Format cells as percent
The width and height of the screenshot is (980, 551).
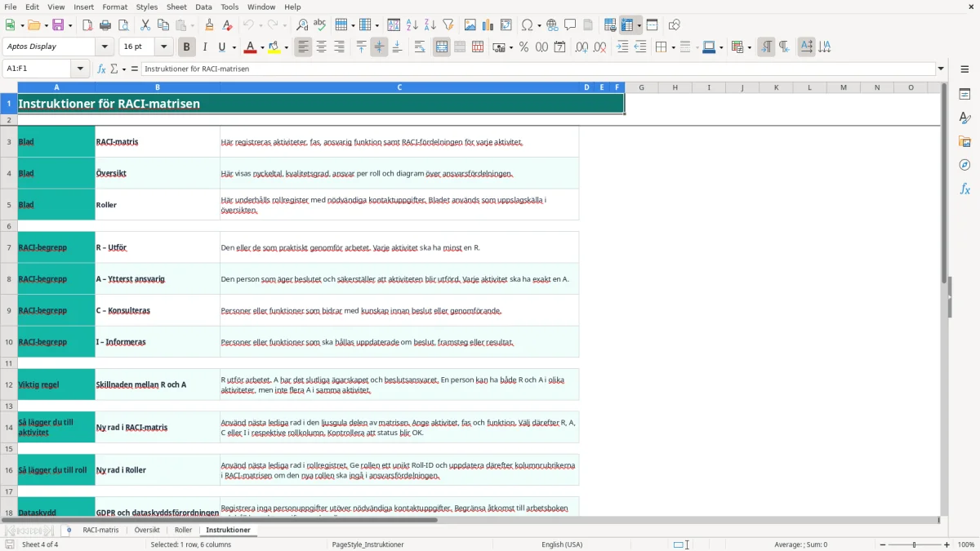tap(523, 47)
